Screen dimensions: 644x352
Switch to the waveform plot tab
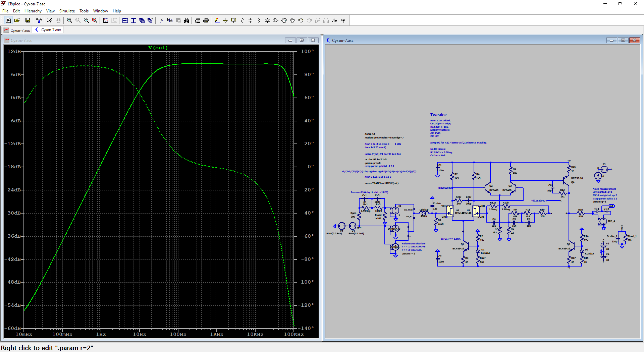pos(17,30)
